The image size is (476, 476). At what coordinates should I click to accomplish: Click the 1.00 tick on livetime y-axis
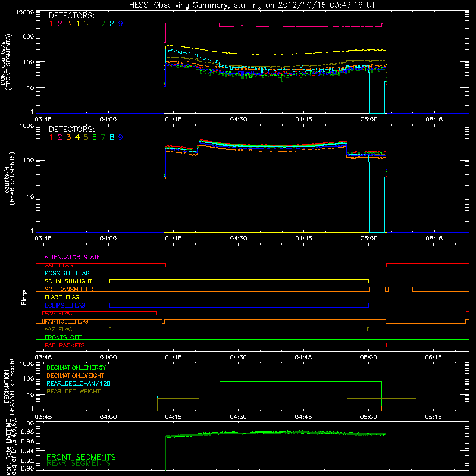click(27, 424)
